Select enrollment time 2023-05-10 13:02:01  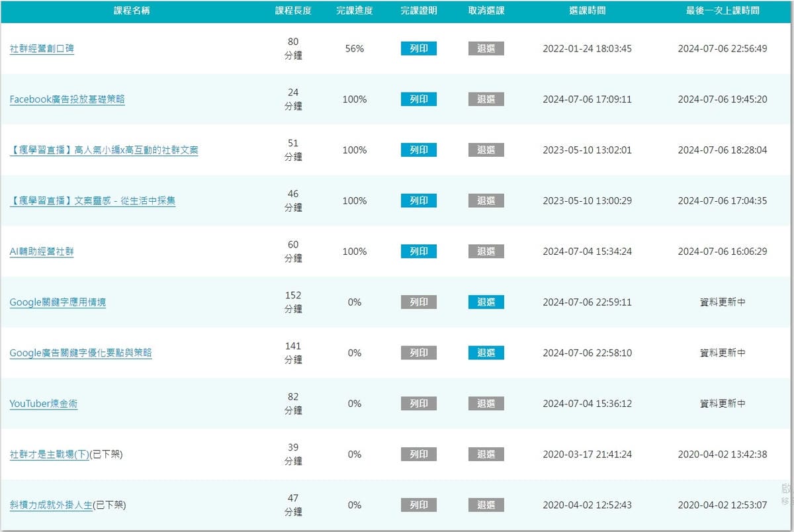coord(587,150)
